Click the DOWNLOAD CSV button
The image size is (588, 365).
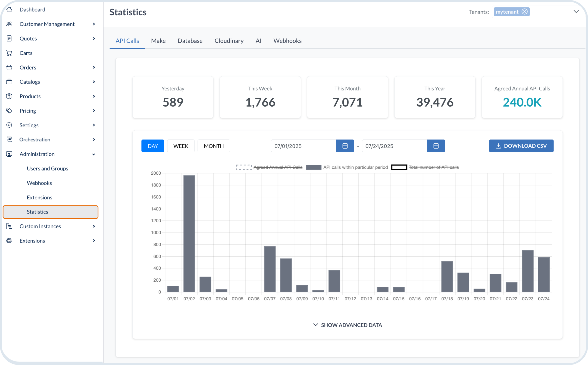pos(521,146)
